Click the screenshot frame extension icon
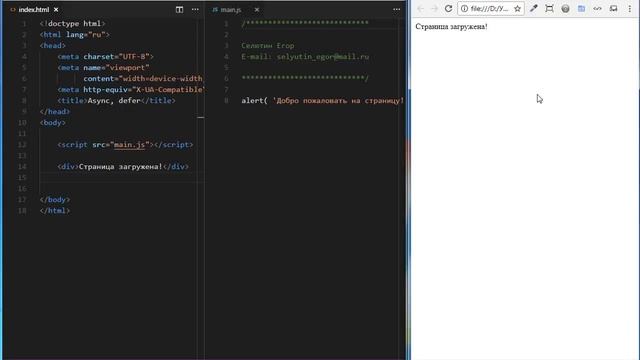This screenshot has width=640, height=360. pyautogui.click(x=549, y=9)
